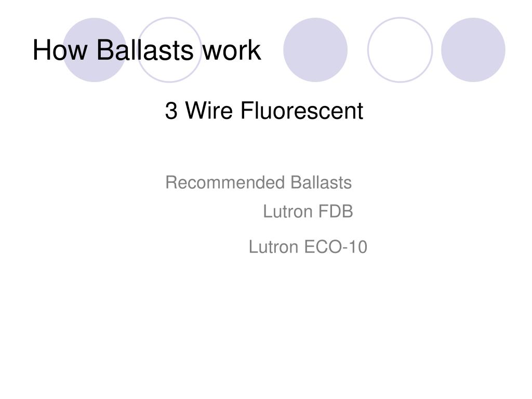Click the word 'Fluorescent'
The width and height of the screenshot is (532, 399).
click(302, 110)
